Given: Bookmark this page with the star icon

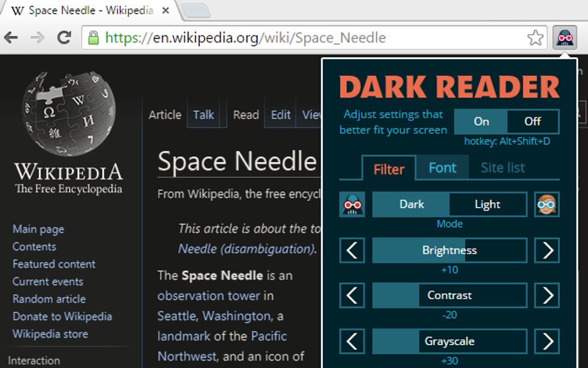Looking at the screenshot, I should click(x=535, y=38).
